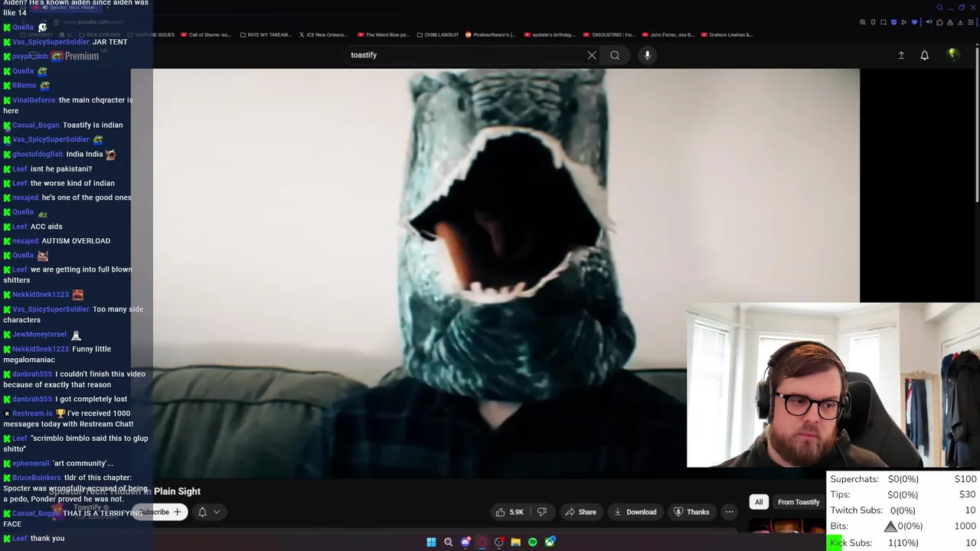Viewport: 980px width, 551px height.
Task: Download the video
Action: [x=635, y=512]
